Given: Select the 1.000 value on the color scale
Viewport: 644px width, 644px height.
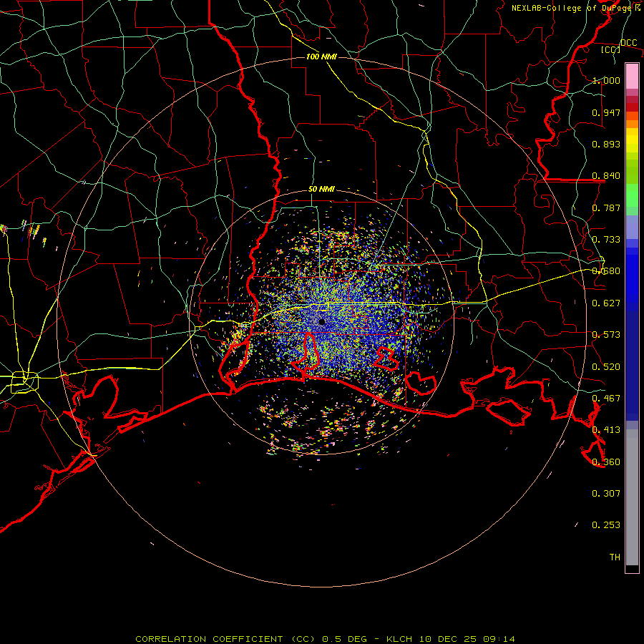Looking at the screenshot, I should pos(606,80).
